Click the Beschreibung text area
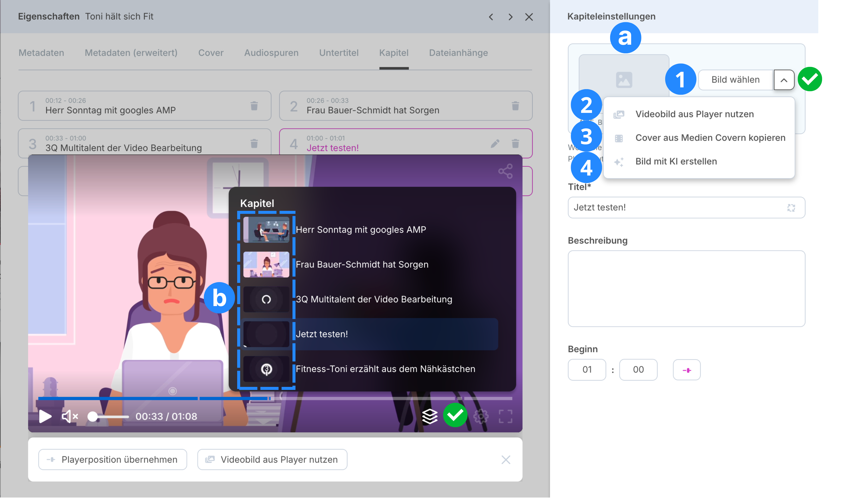 tap(686, 288)
